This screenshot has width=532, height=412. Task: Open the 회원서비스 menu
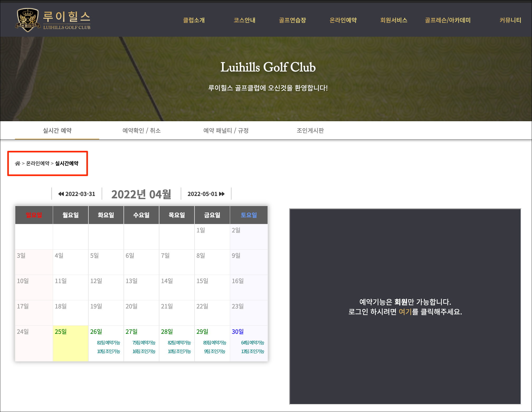(394, 20)
